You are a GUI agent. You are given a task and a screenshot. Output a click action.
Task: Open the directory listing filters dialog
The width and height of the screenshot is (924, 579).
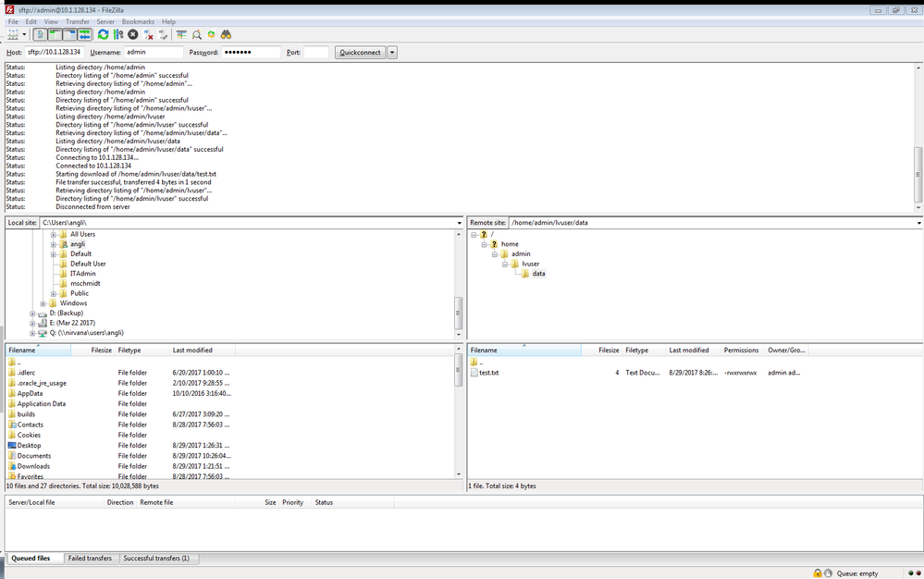click(x=181, y=35)
